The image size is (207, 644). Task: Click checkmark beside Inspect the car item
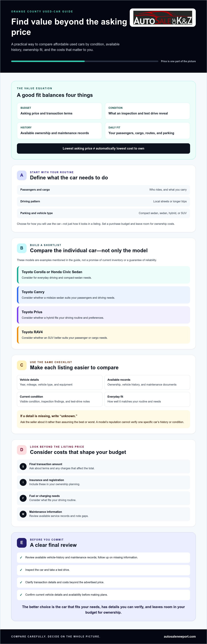point(21,570)
